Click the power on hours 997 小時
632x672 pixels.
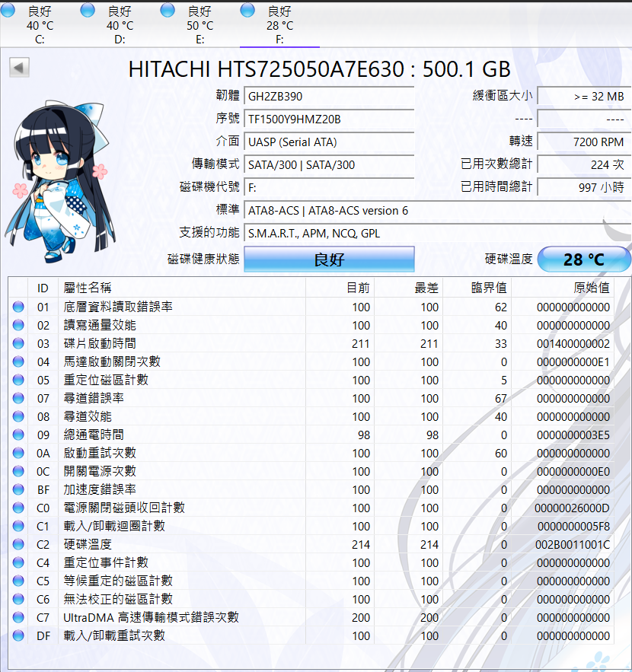(x=584, y=187)
